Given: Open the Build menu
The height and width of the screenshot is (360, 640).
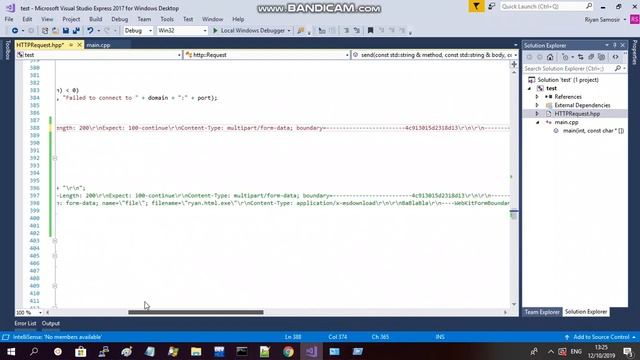Looking at the screenshot, I should (x=96, y=19).
